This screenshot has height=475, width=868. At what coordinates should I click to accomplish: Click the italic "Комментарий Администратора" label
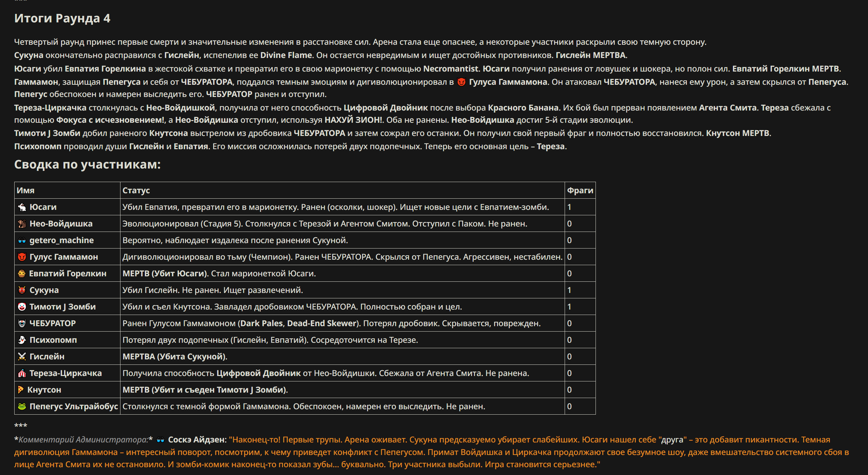83,440
